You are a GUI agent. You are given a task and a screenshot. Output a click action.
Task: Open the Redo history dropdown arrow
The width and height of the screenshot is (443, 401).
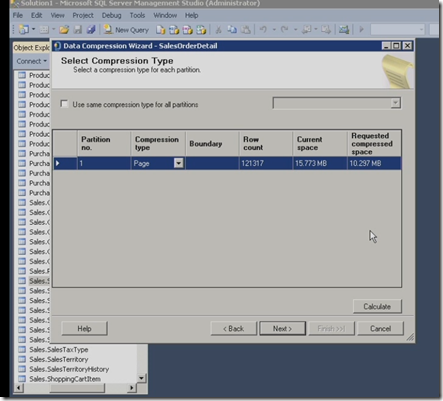pyautogui.click(x=295, y=30)
